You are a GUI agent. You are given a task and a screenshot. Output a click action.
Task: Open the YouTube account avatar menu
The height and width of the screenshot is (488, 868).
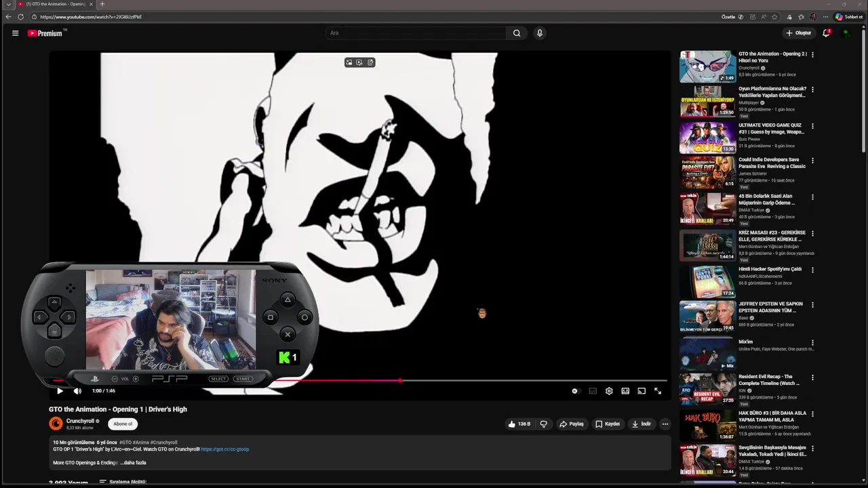pyautogui.click(x=846, y=33)
